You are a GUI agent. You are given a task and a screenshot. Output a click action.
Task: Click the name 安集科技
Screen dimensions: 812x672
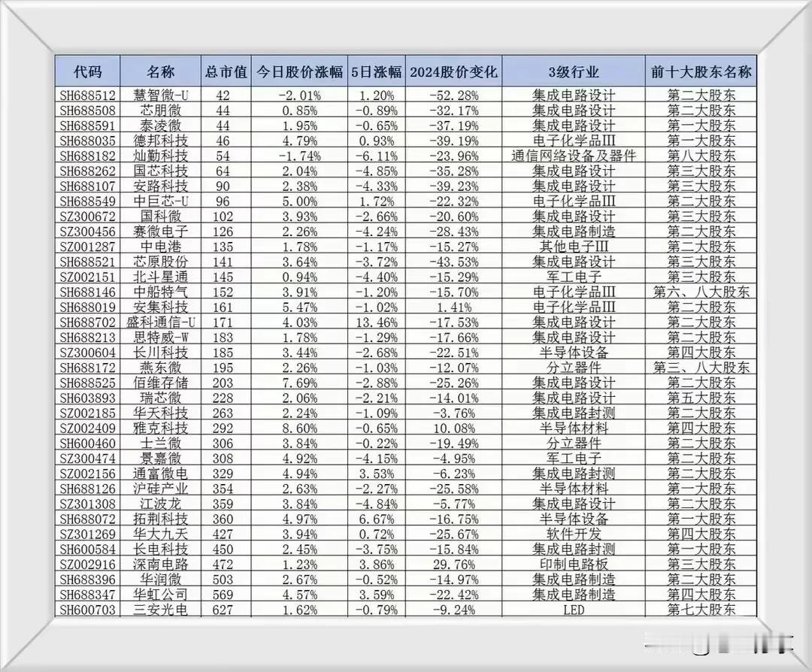point(161,307)
